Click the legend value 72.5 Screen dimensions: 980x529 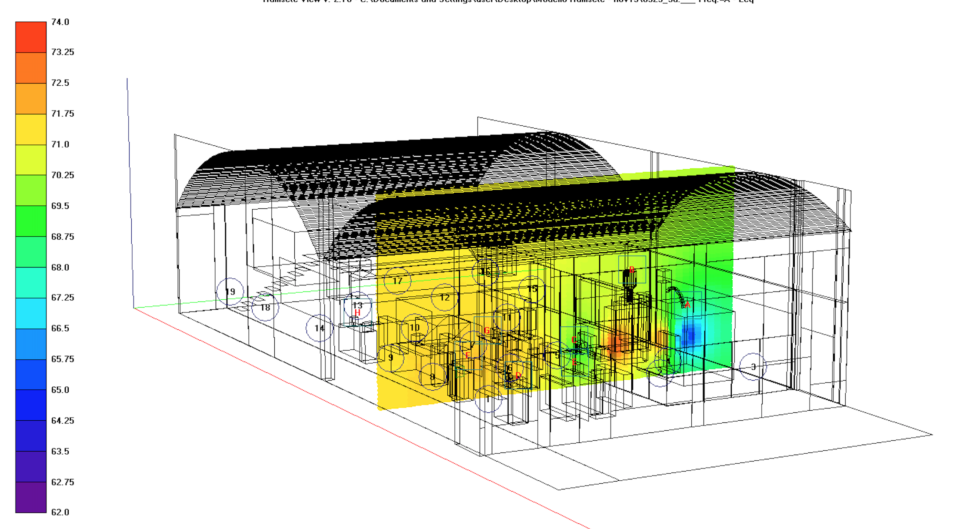click(x=60, y=83)
